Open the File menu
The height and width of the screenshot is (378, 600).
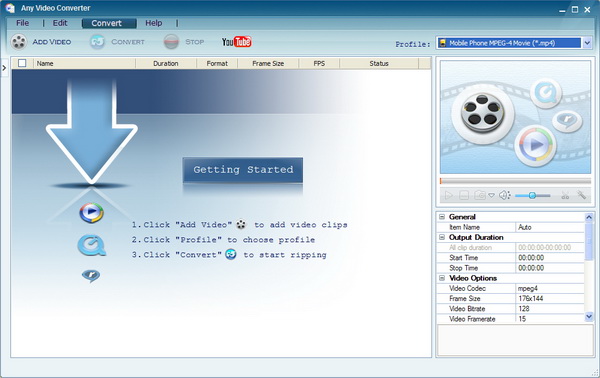(23, 23)
